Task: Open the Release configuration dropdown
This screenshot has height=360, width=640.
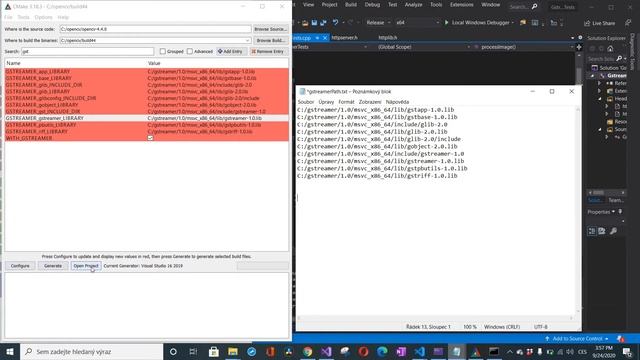Action: click(x=389, y=23)
